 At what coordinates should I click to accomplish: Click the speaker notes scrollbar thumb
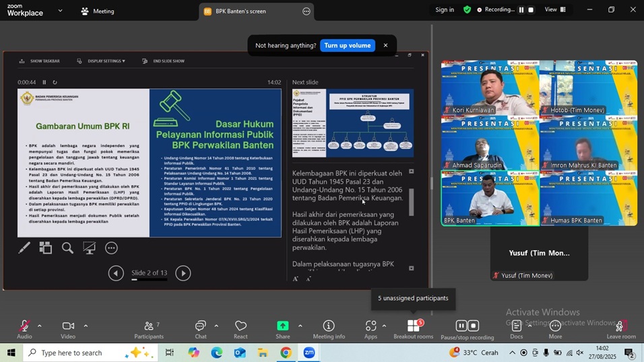(x=411, y=202)
